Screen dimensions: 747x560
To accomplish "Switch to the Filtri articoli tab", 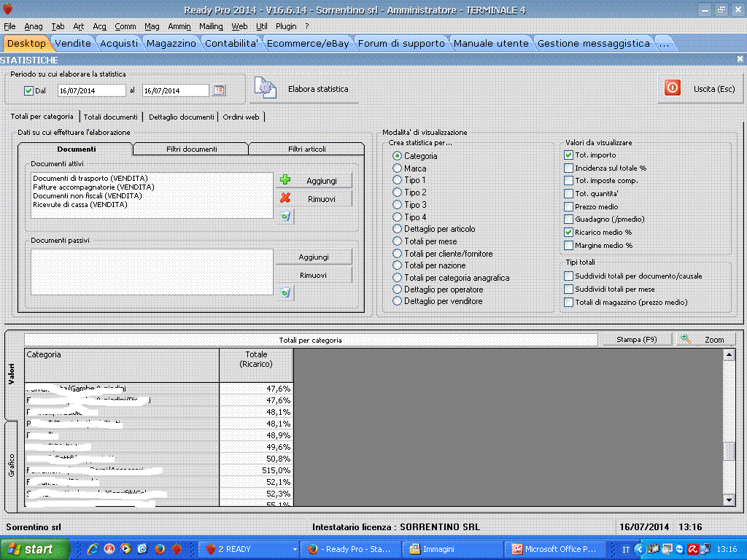I will (306, 149).
